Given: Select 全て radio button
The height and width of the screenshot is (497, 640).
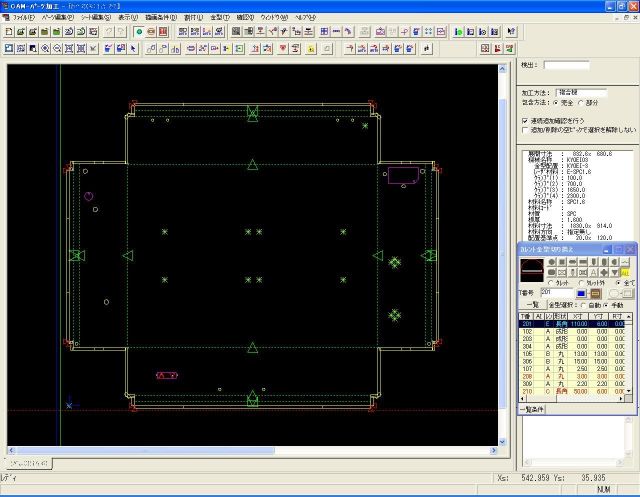Looking at the screenshot, I should pos(618,282).
